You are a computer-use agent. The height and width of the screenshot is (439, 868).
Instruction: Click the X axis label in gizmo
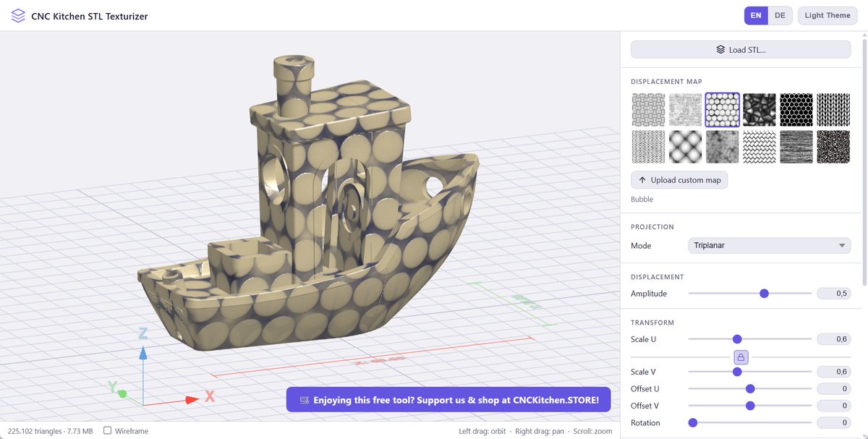[210, 396]
